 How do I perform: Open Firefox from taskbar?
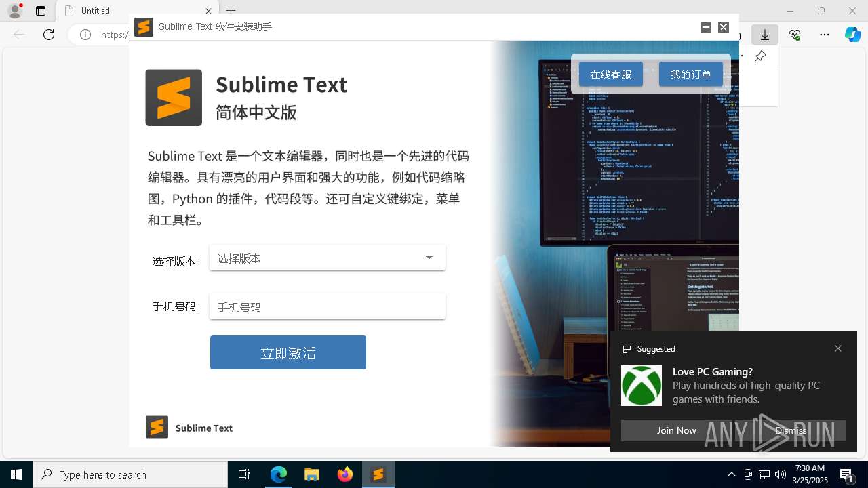tap(345, 474)
